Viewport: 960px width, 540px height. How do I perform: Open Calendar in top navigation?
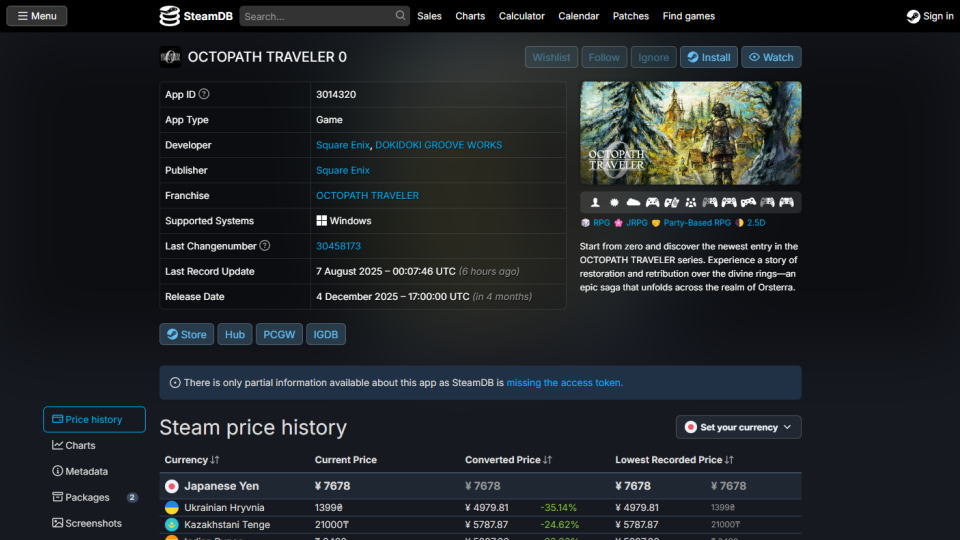pyautogui.click(x=579, y=16)
